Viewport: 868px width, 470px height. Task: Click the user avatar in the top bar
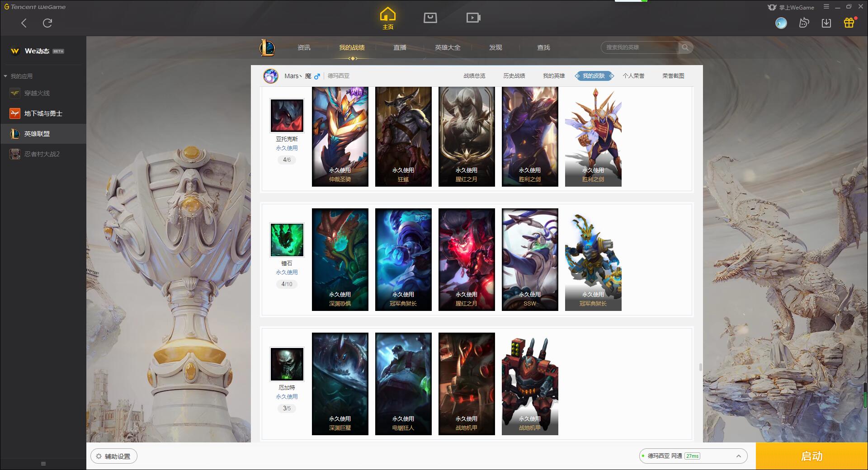(781, 23)
